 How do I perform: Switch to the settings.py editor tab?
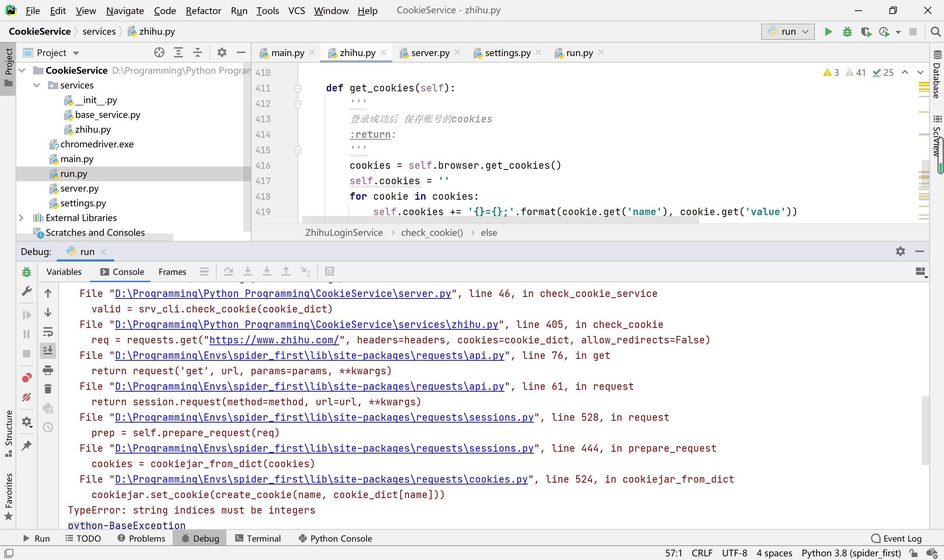click(x=507, y=53)
